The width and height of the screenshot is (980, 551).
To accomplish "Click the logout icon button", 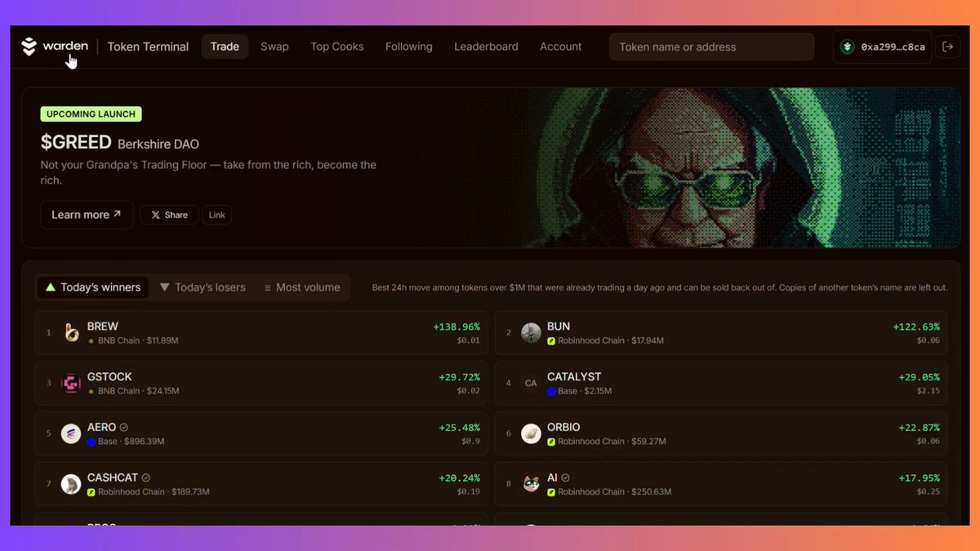I will (x=947, y=47).
